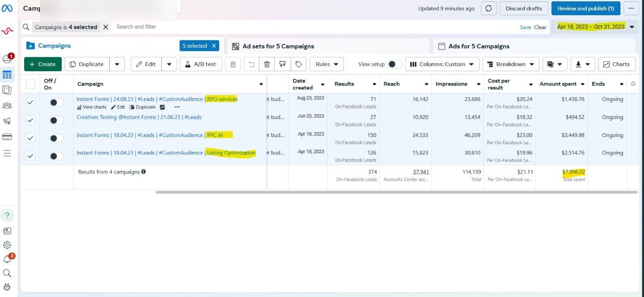
Task: Open the Campaigns table icon in sidebar
Action: (x=7, y=74)
